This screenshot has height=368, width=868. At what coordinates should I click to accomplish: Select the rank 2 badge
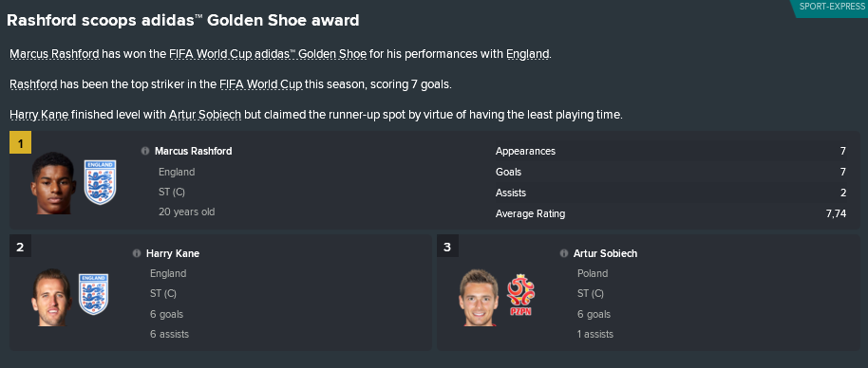[21, 247]
